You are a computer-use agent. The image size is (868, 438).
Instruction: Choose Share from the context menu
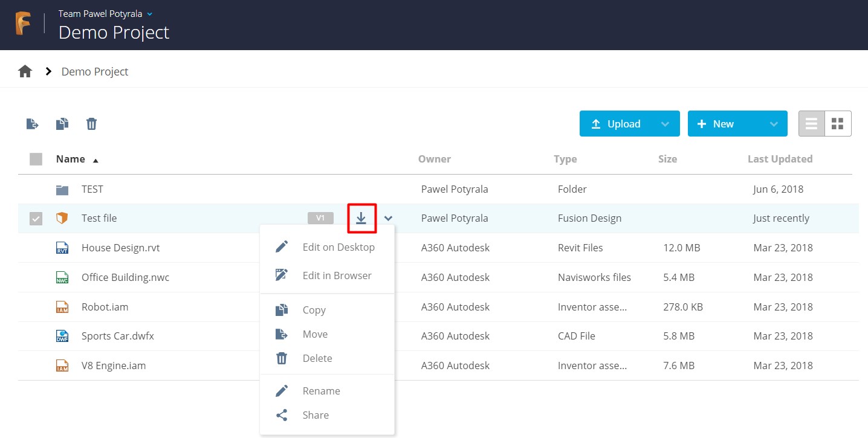[x=315, y=415]
